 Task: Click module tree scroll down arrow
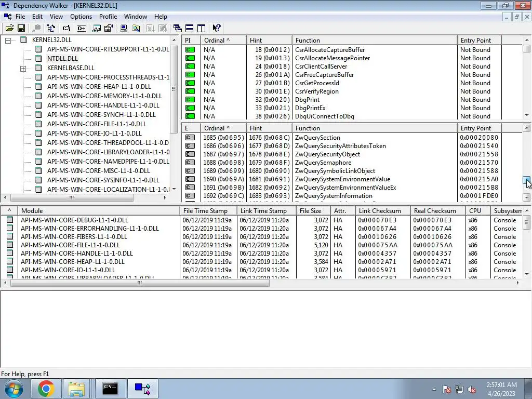174,189
